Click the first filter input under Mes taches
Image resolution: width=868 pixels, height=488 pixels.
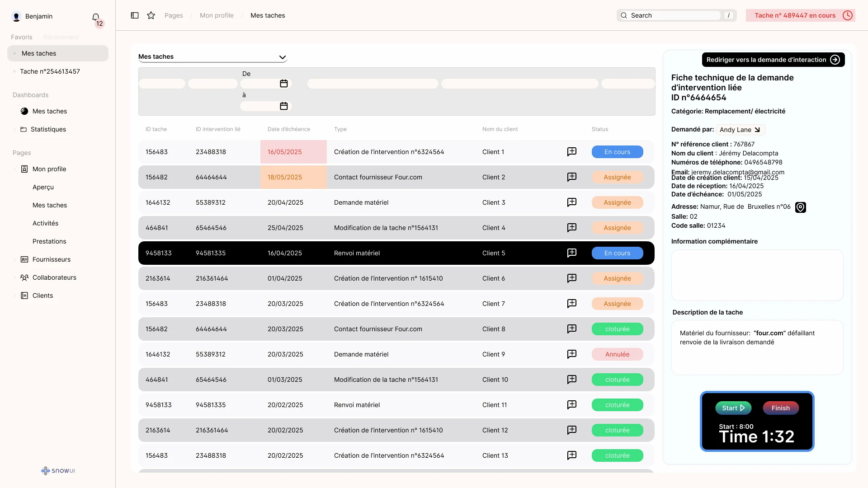click(x=162, y=84)
